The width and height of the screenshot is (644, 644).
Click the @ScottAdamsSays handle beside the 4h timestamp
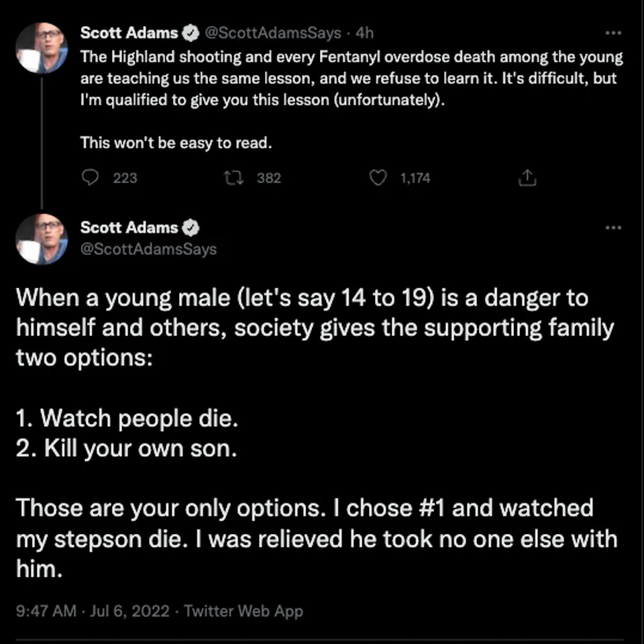(272, 32)
